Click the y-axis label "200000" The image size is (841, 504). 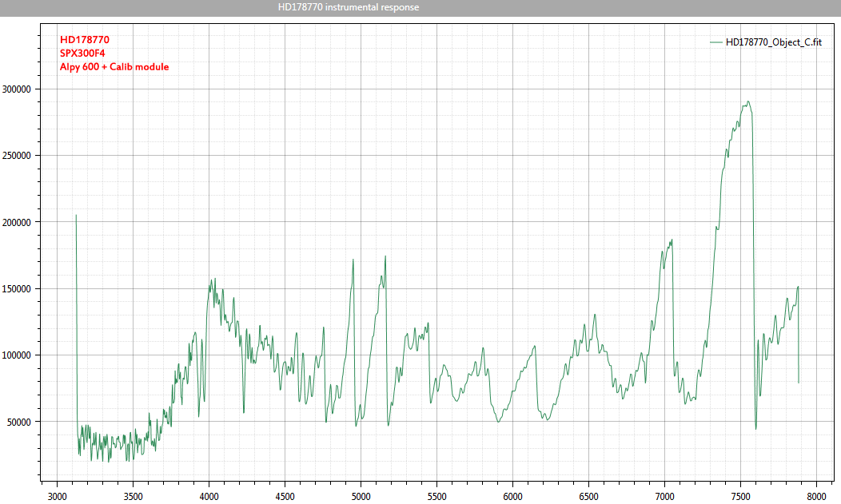point(17,222)
